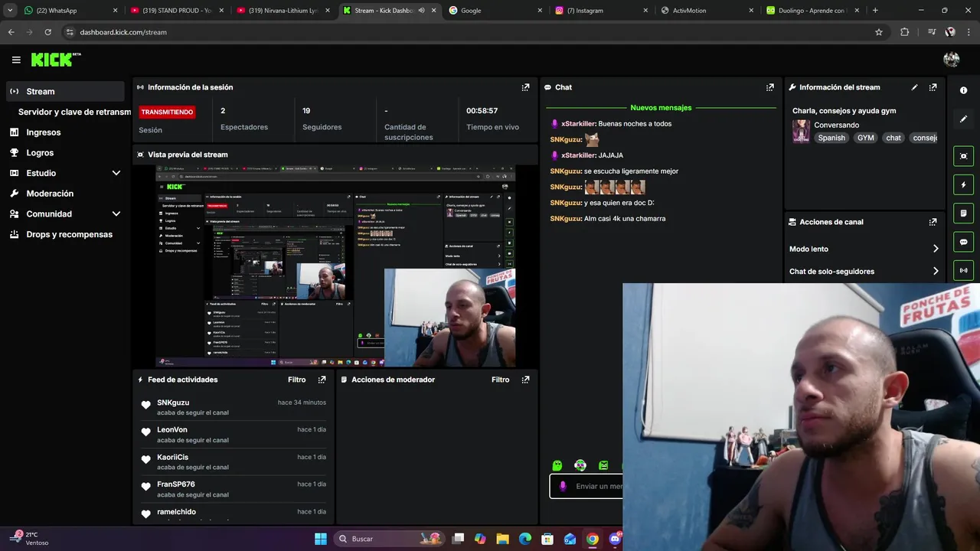The image size is (980, 551).
Task: Toggle the broadcast signal widget in right toolbar
Action: point(963,270)
